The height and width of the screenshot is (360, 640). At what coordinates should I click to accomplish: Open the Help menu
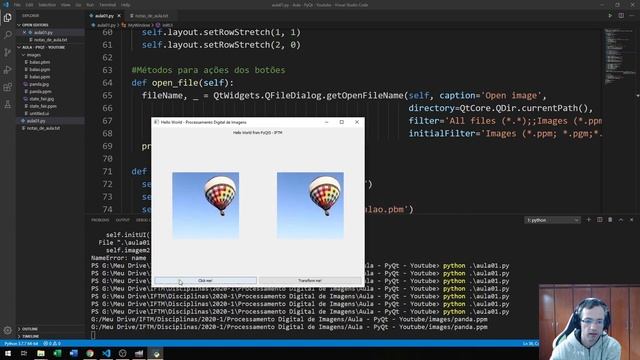click(x=125, y=5)
